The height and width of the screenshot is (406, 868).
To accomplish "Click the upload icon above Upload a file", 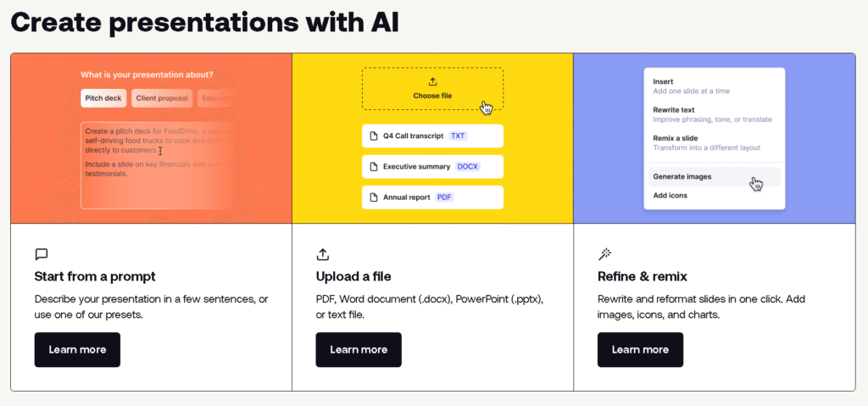I will (x=322, y=253).
